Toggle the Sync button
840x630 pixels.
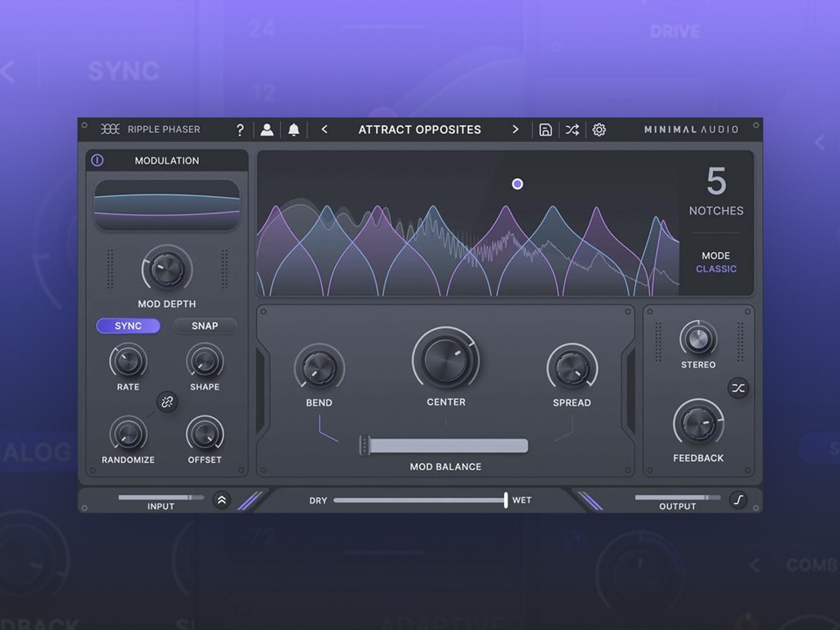pyautogui.click(x=128, y=325)
